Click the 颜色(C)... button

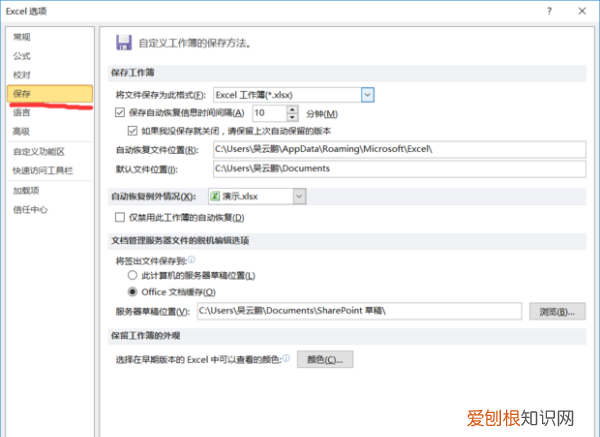pyautogui.click(x=325, y=360)
